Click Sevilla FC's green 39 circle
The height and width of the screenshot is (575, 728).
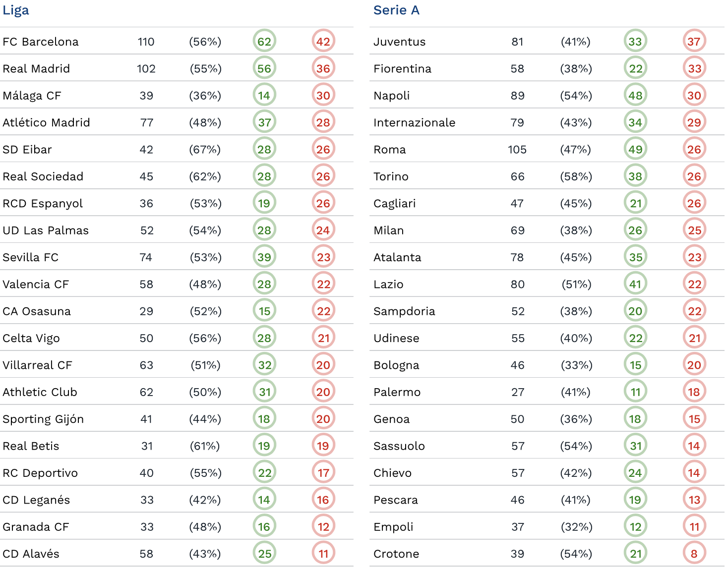(x=264, y=257)
